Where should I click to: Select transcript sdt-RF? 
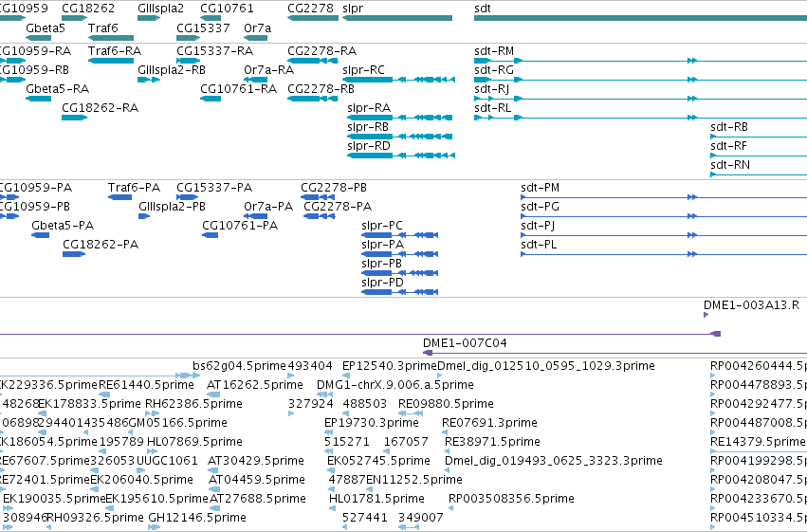(x=729, y=146)
